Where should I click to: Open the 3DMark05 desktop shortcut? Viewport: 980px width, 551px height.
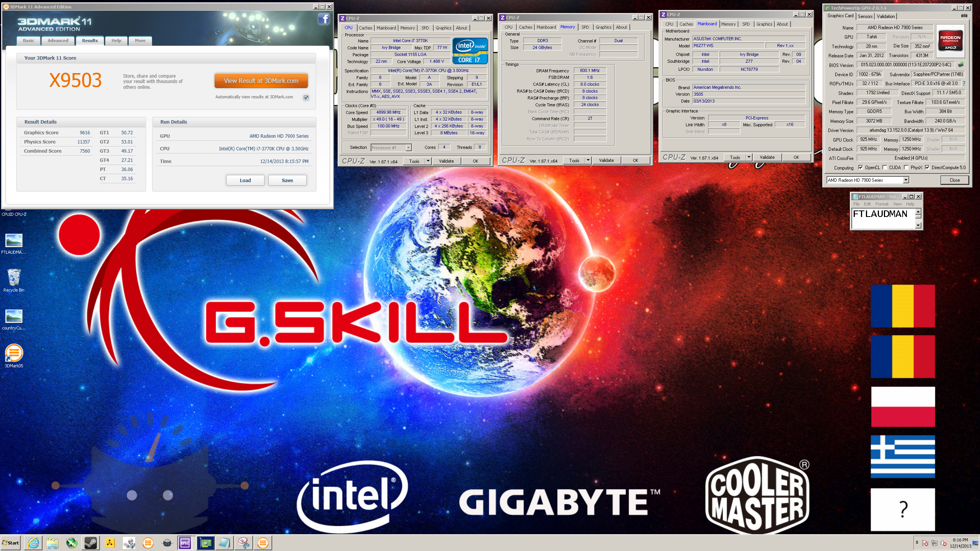pos(14,356)
